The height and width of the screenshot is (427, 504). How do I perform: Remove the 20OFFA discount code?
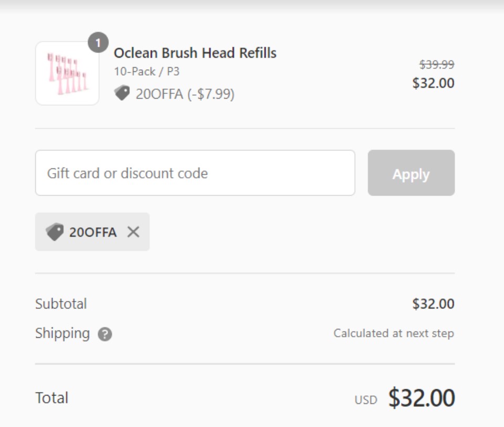point(133,232)
